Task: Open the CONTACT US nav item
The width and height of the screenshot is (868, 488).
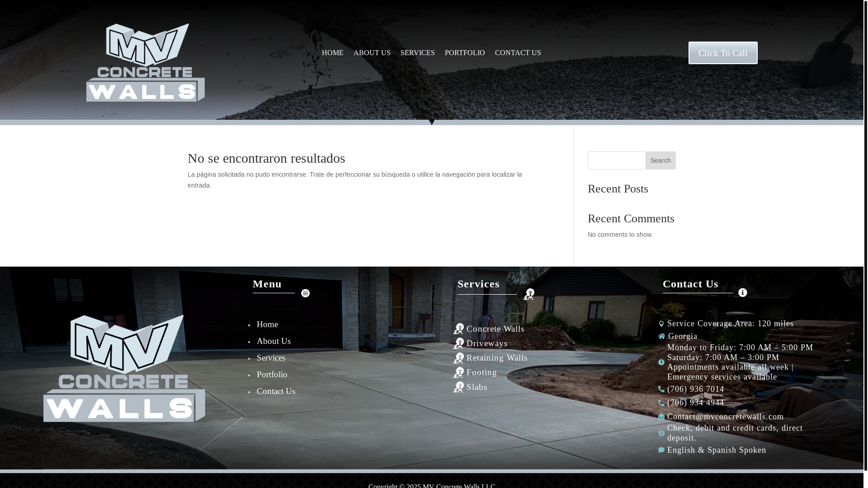Action: tap(518, 53)
